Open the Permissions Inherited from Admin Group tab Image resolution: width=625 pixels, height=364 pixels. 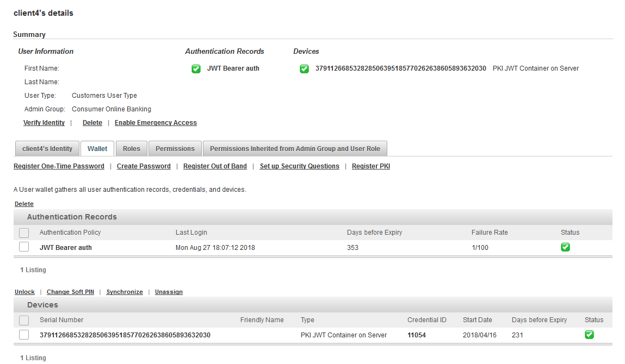pos(294,148)
